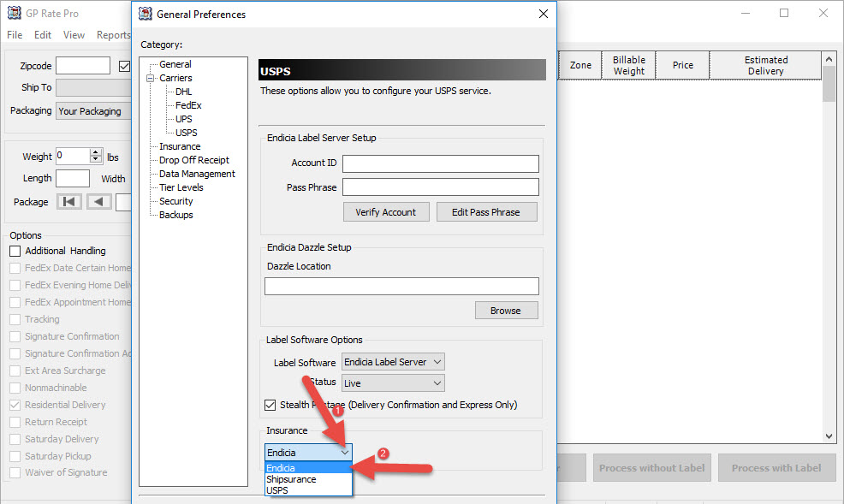
Task: Toggle Return Receipt checkbox
Action: [15, 422]
